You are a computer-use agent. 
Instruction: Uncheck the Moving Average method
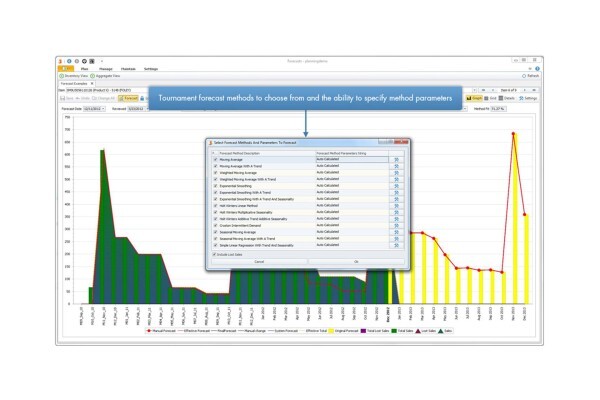click(x=215, y=160)
